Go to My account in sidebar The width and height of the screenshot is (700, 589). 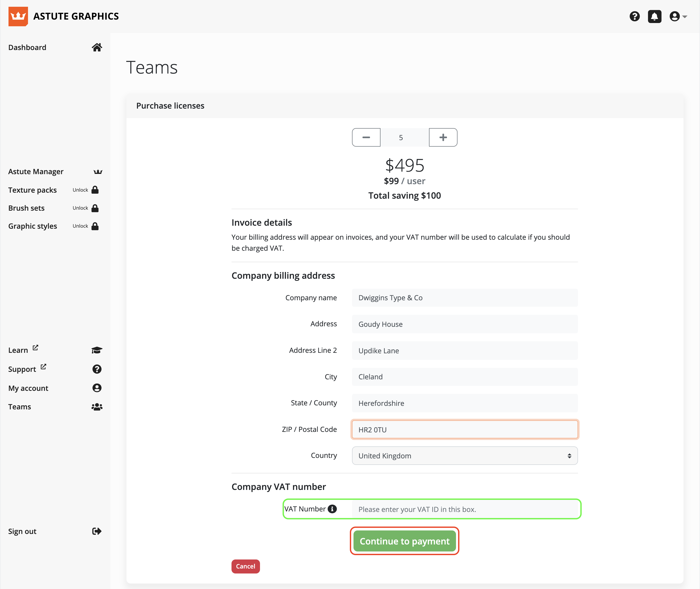point(28,388)
